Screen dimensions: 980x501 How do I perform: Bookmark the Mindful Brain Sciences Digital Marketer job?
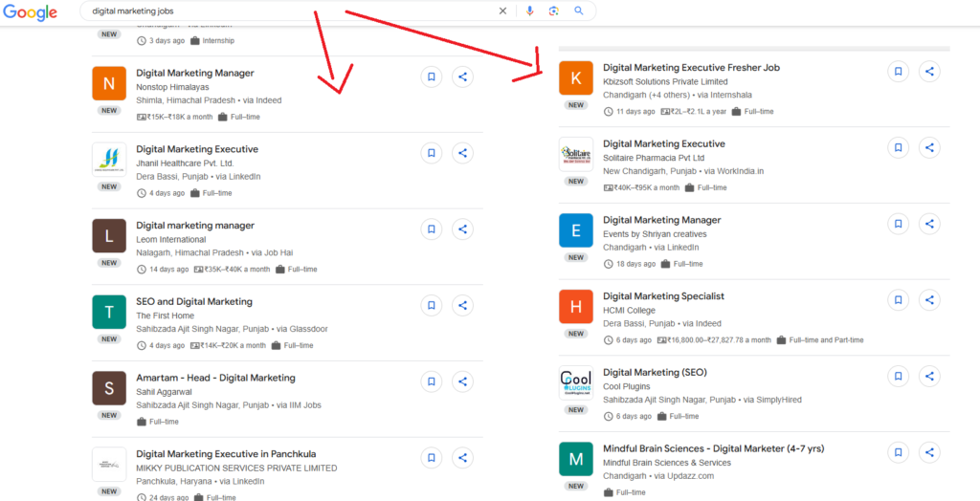coord(898,452)
